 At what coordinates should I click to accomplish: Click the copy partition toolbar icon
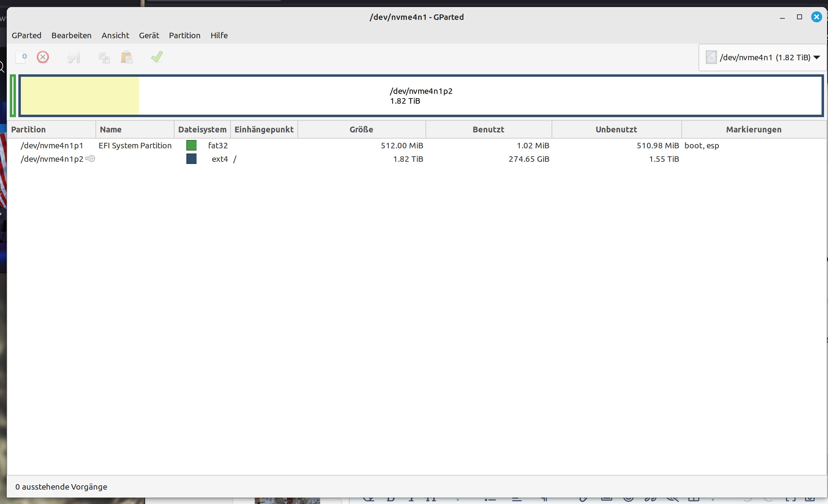tap(104, 57)
